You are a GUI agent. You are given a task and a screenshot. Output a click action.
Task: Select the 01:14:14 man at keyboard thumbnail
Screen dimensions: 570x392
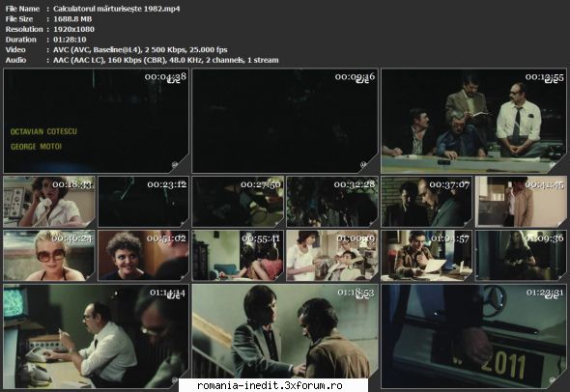96,336
